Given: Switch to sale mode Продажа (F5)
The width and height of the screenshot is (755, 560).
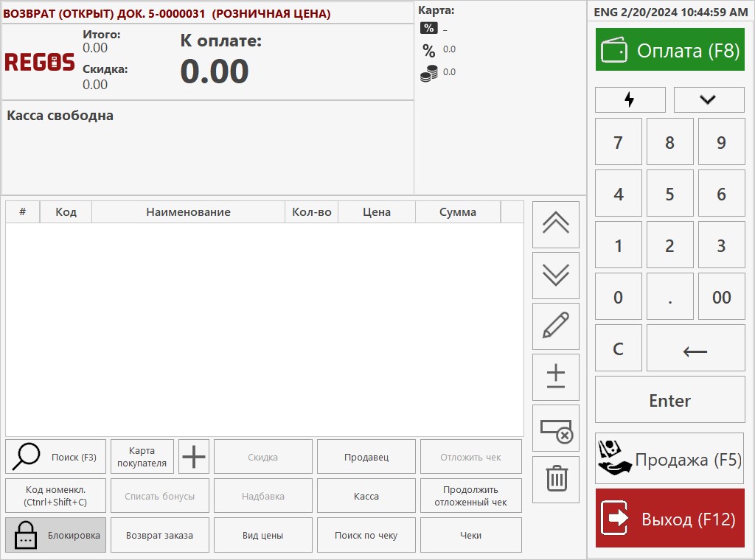Looking at the screenshot, I should point(669,459).
